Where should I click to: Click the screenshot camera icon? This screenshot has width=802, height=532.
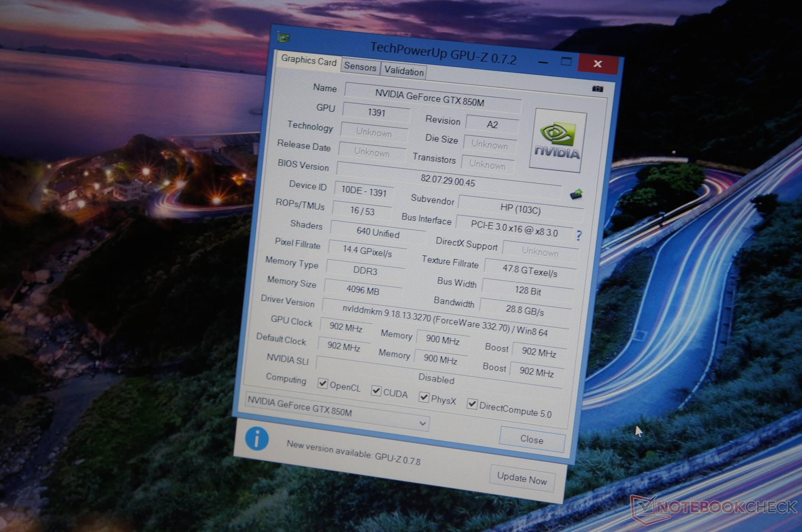click(598, 89)
